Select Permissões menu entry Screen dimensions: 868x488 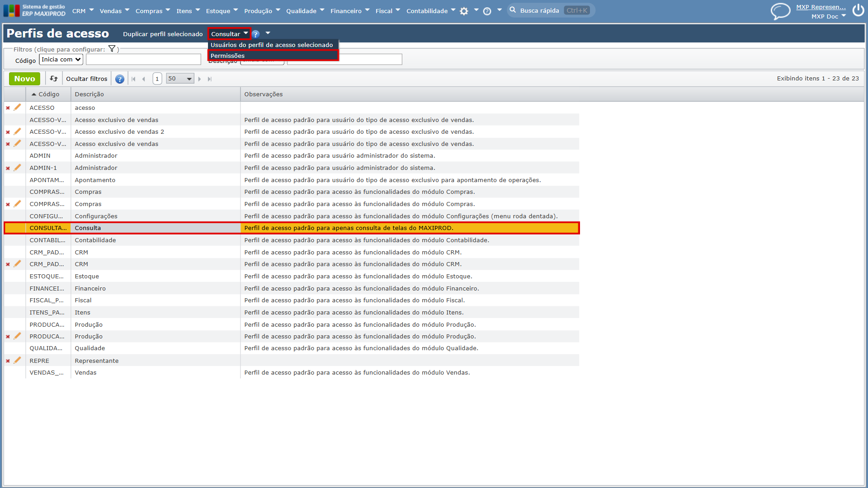coord(273,56)
